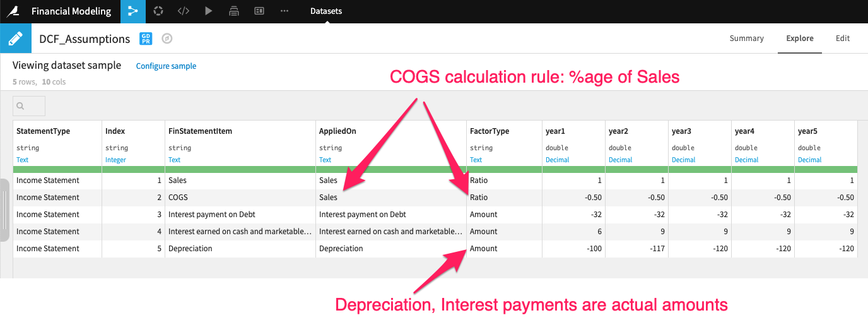
Task: Open the FinStatementItem column header
Action: 200,131
